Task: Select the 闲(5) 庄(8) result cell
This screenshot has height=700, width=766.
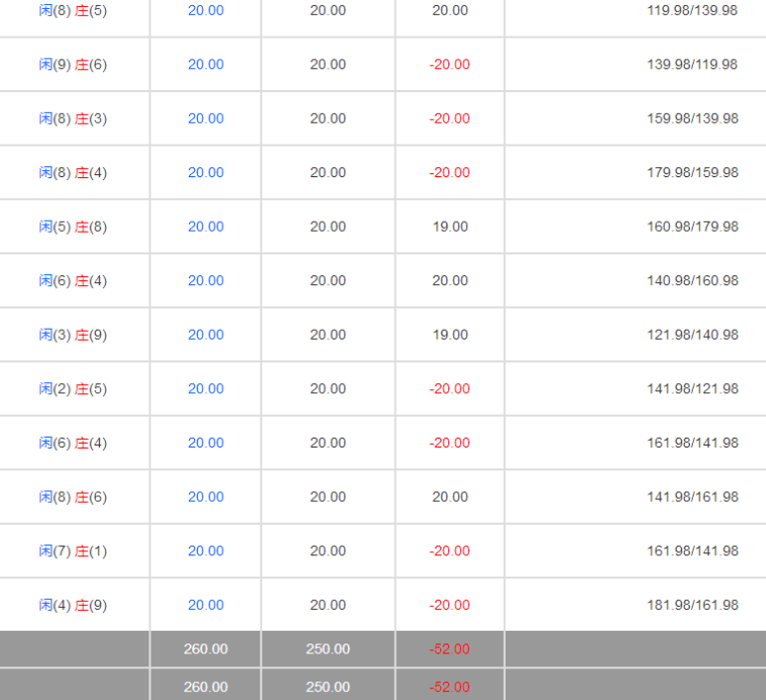Action: point(73,227)
